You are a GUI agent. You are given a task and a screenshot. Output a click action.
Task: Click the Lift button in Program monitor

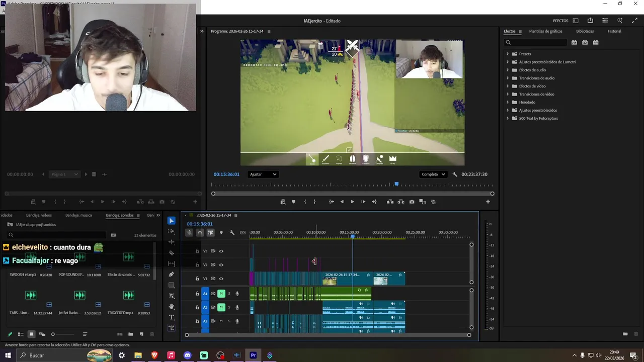[390, 202]
